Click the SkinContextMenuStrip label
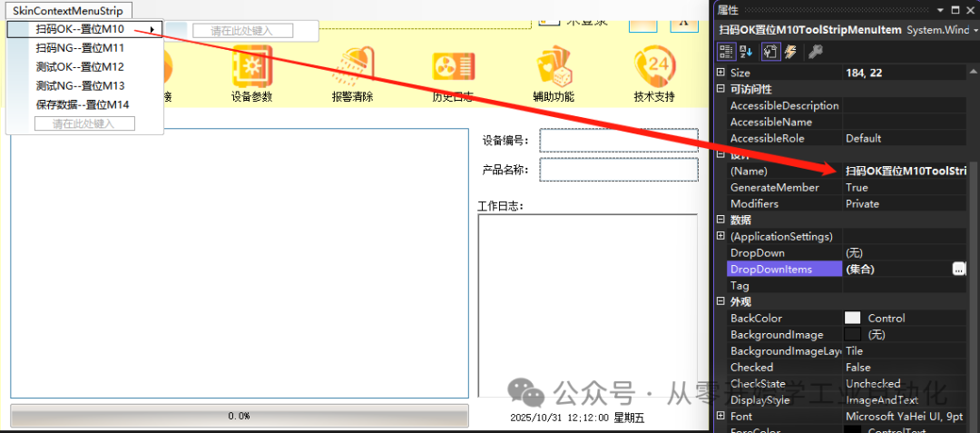The height and width of the screenshot is (433, 980). [68, 11]
